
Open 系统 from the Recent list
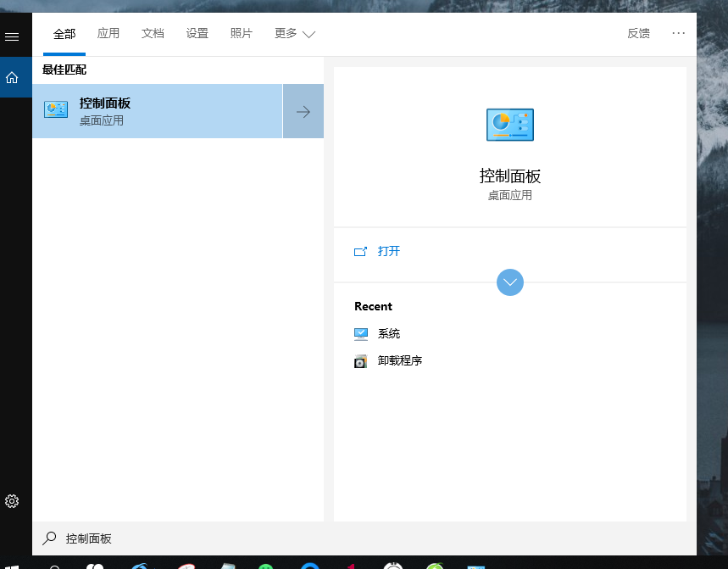(x=388, y=333)
